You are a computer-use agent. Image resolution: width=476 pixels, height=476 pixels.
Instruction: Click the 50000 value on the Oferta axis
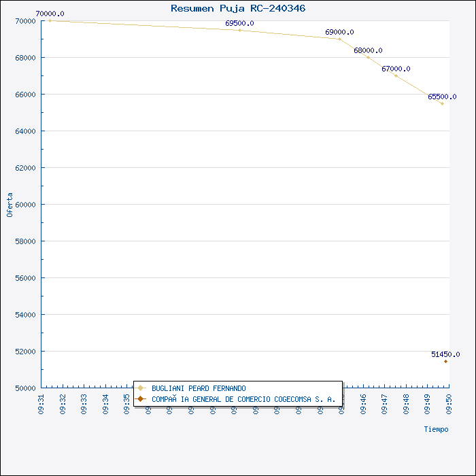click(x=24, y=388)
